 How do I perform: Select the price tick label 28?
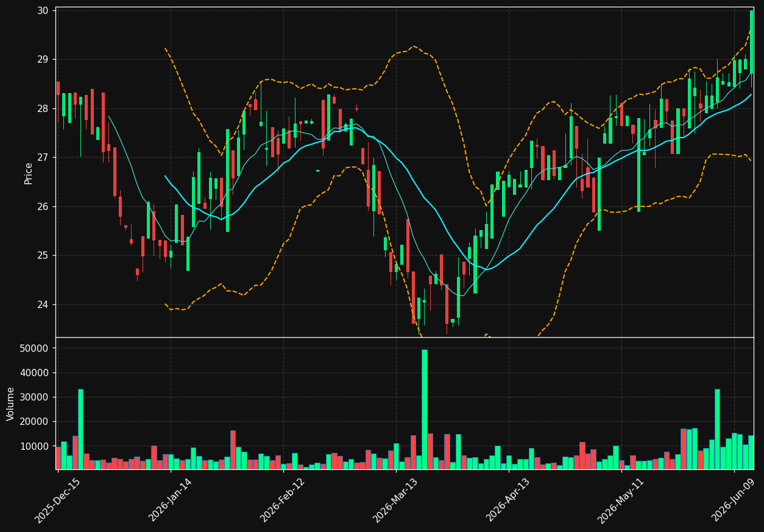coord(43,109)
